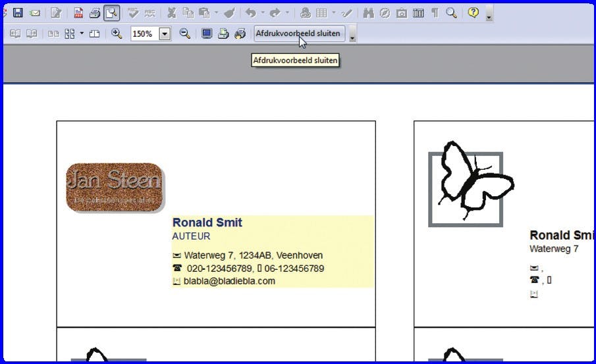Open the zoom percentage dropdown
This screenshot has width=596, height=364.
[x=165, y=34]
